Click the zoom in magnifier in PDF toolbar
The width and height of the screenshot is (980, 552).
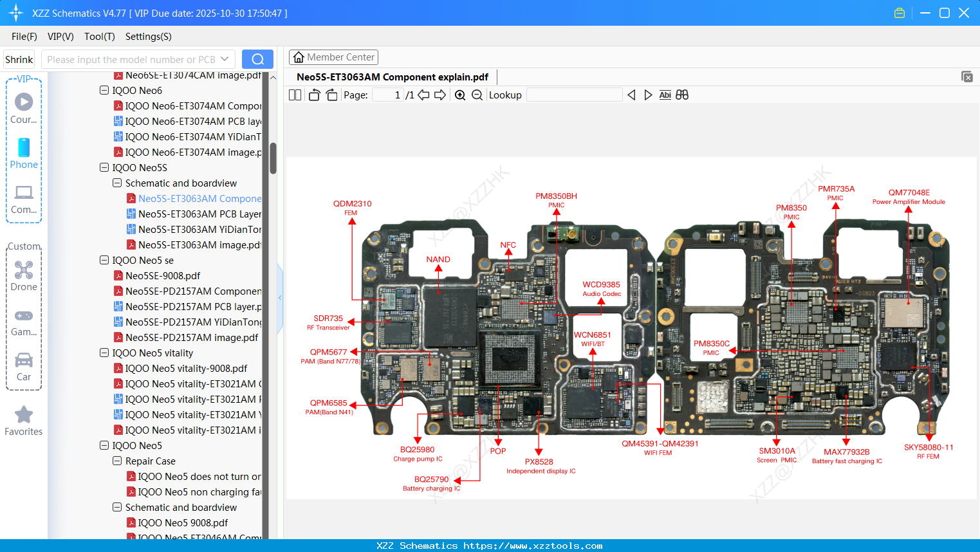coord(460,95)
